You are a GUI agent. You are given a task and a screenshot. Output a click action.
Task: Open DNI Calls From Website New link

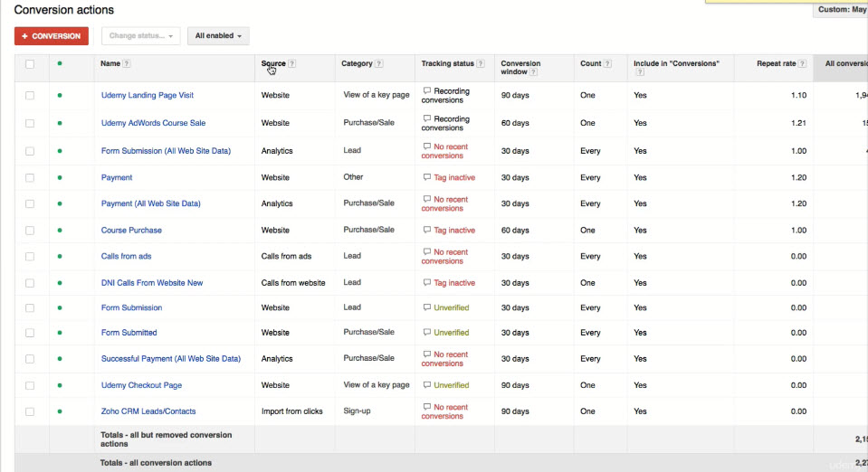click(x=152, y=283)
